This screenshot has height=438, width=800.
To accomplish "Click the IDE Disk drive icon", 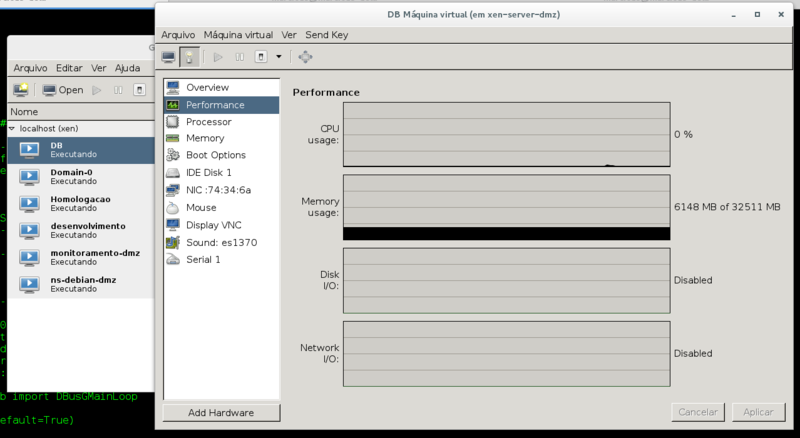I will tap(173, 173).
